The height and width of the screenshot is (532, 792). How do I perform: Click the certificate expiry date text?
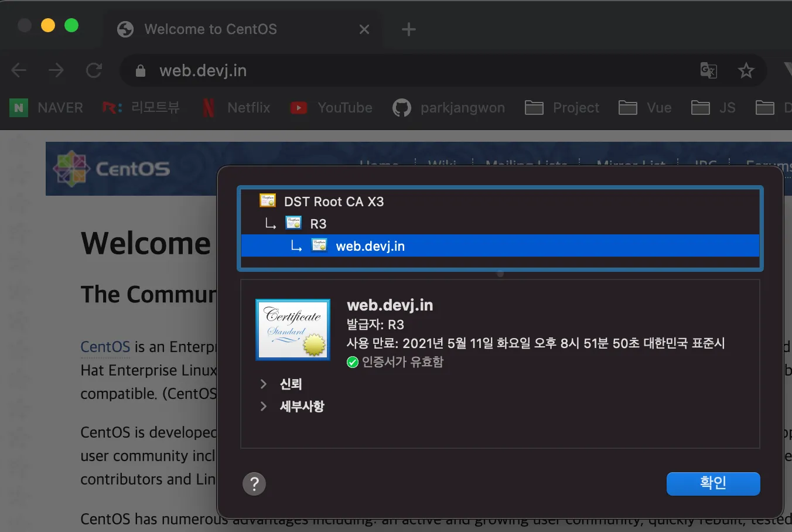click(x=536, y=343)
